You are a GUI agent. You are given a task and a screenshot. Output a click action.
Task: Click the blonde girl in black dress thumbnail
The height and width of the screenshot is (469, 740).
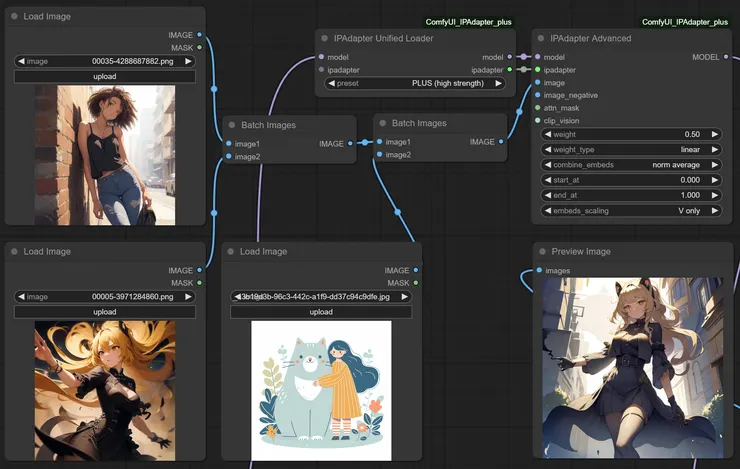pos(105,391)
